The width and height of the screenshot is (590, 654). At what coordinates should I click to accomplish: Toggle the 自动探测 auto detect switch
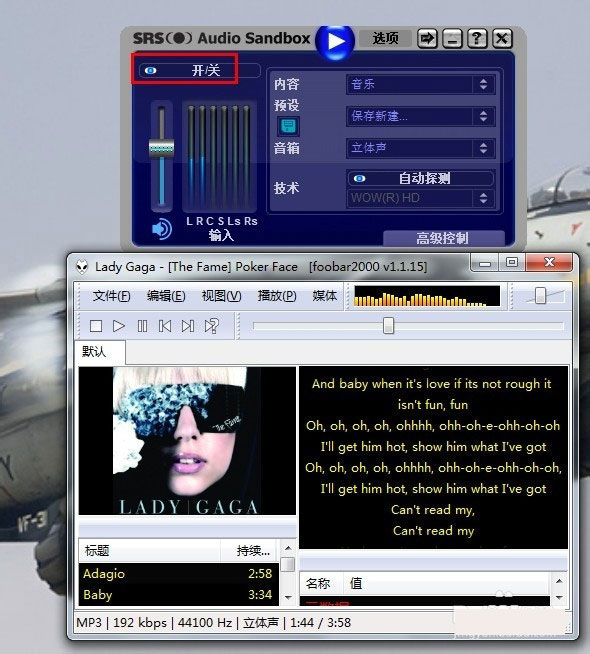click(x=421, y=179)
